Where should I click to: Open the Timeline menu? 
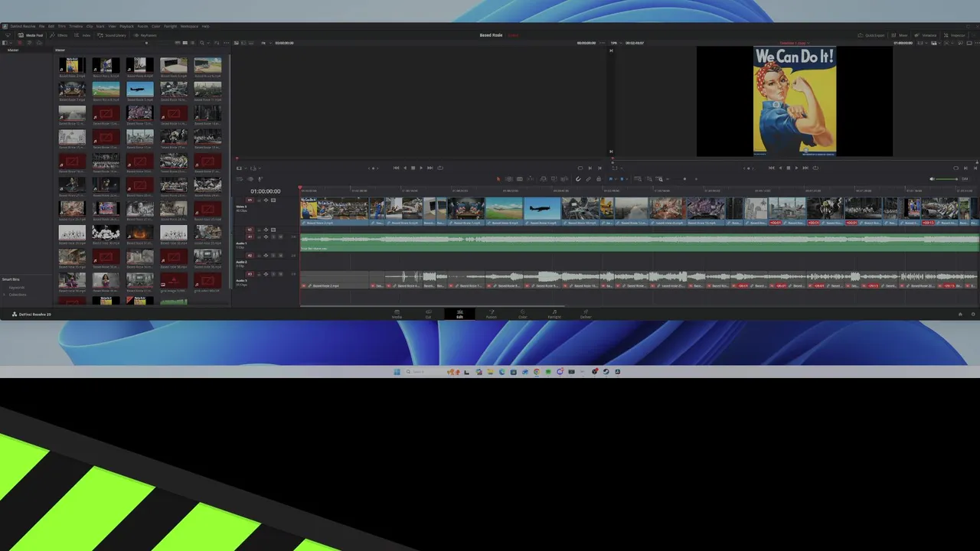click(76, 26)
